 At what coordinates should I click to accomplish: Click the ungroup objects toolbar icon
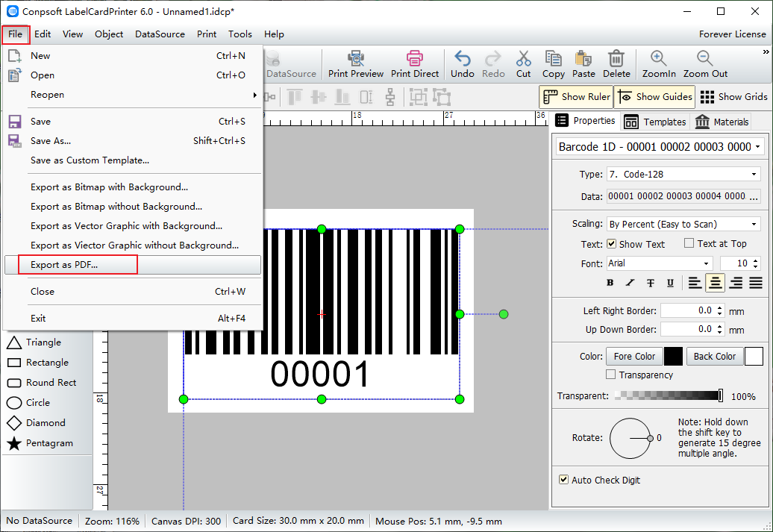click(442, 97)
